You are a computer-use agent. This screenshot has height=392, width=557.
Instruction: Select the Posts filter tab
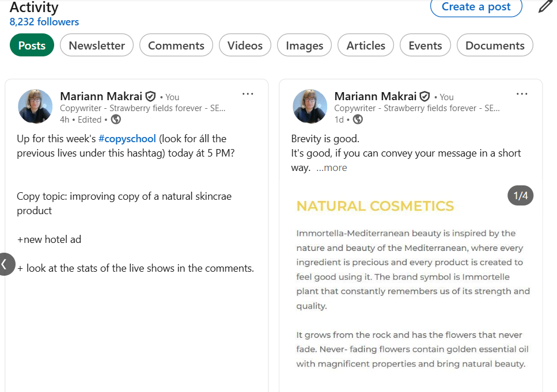(x=32, y=45)
